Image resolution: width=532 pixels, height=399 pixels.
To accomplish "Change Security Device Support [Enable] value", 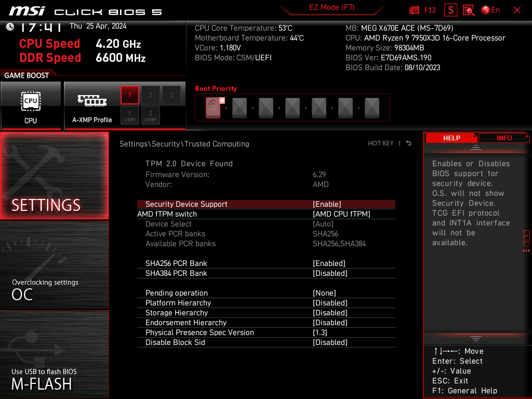I will click(x=266, y=204).
